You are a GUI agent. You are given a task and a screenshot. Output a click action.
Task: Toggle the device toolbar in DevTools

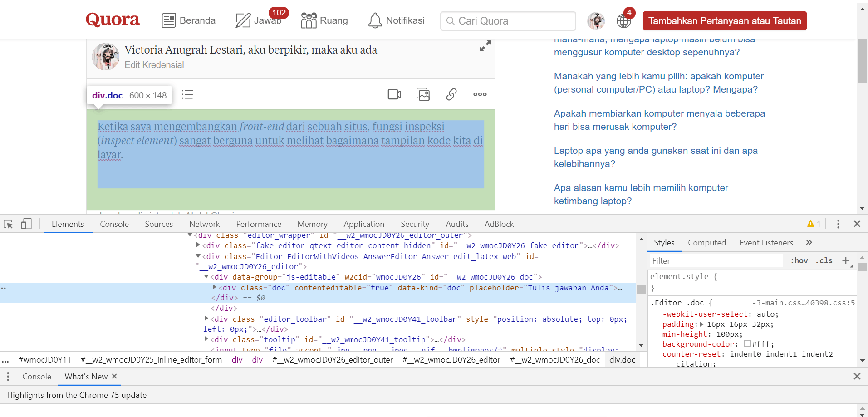click(26, 224)
